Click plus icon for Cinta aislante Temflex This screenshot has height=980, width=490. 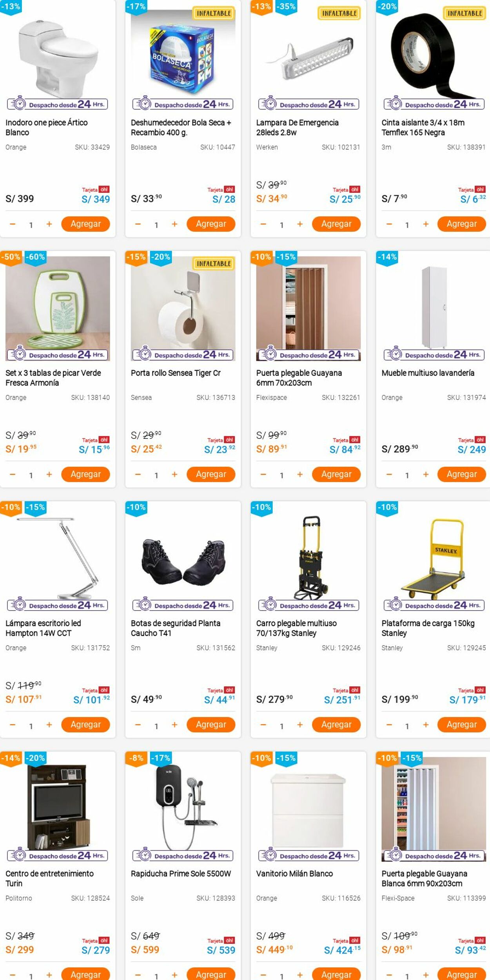pos(425,224)
